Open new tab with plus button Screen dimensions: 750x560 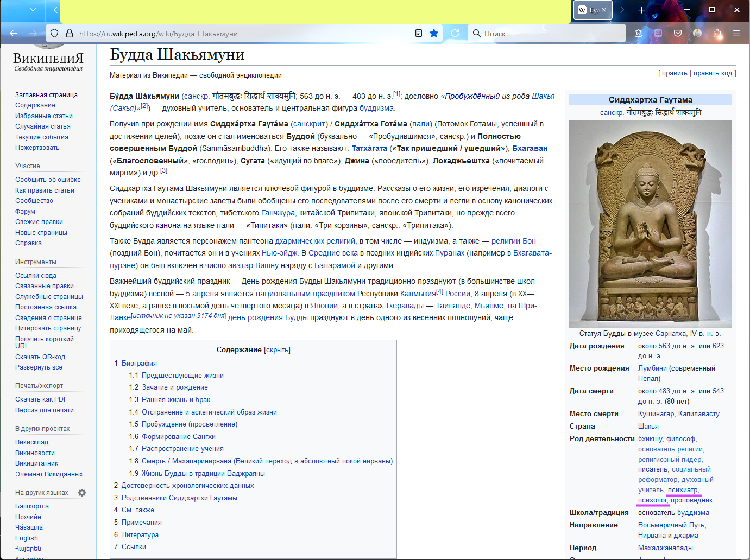[x=641, y=10]
